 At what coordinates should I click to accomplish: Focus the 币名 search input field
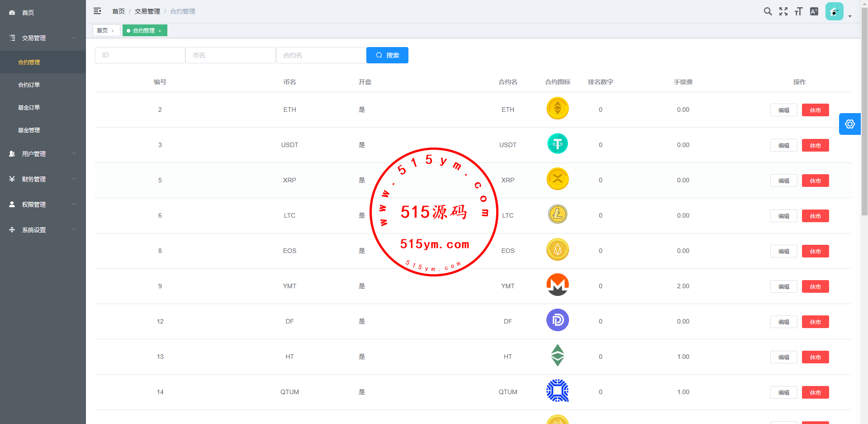coord(230,55)
